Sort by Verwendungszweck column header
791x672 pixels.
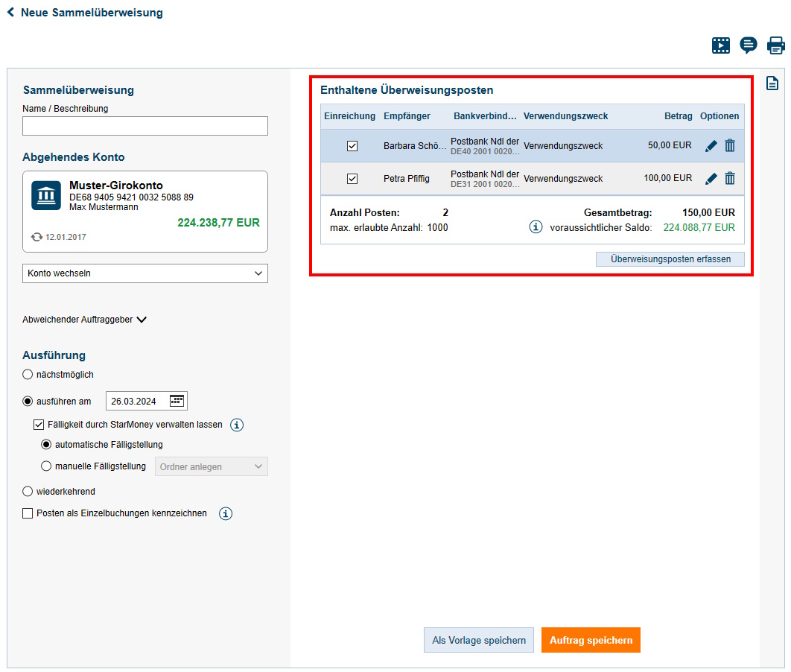click(x=565, y=116)
